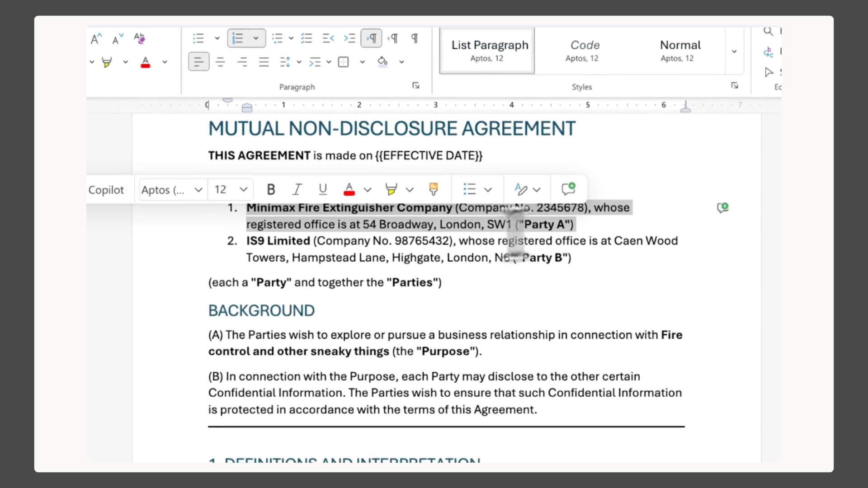Click Copilot on the floating toolbar

pos(106,190)
